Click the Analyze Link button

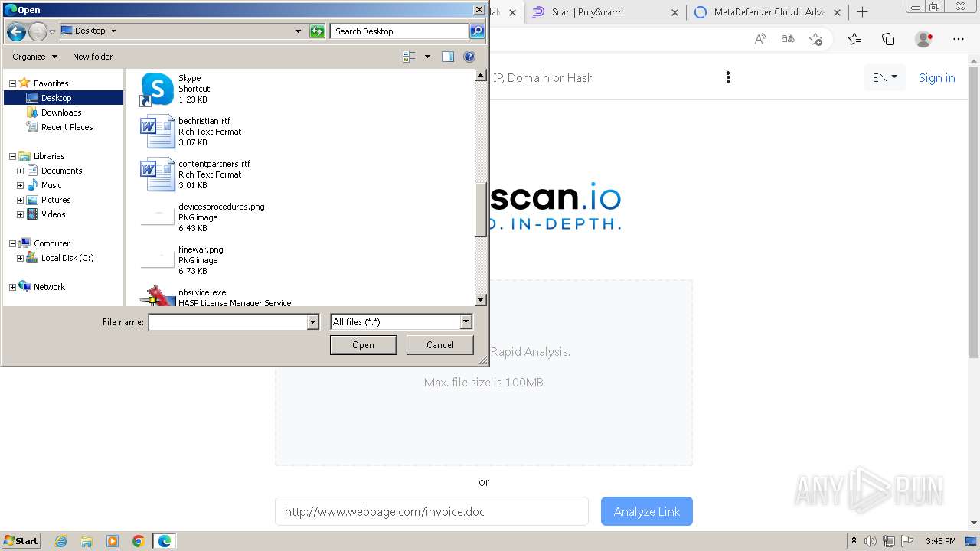647,511
